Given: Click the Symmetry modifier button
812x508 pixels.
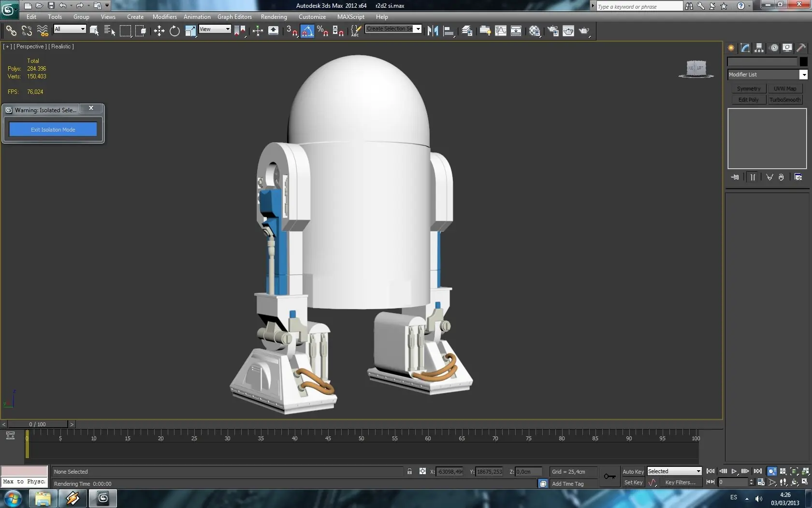Looking at the screenshot, I should 749,89.
